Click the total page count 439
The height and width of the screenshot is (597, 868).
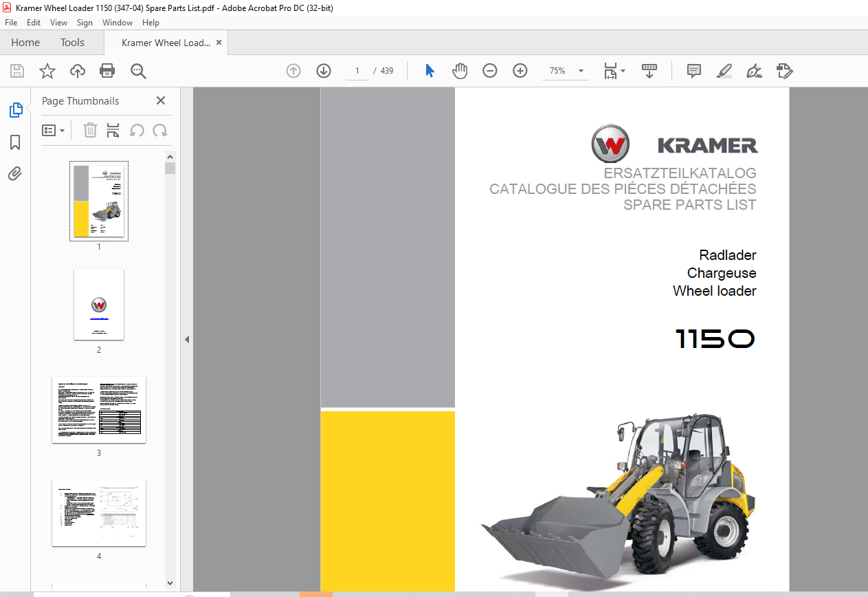[x=387, y=71]
